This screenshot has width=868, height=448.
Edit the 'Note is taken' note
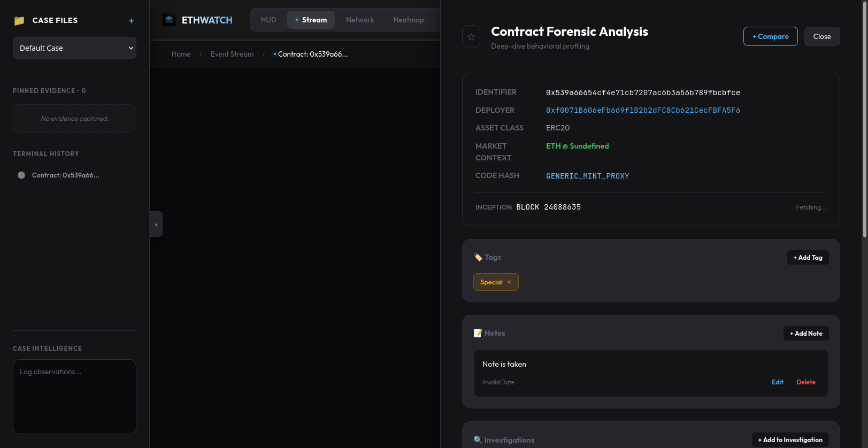click(778, 382)
